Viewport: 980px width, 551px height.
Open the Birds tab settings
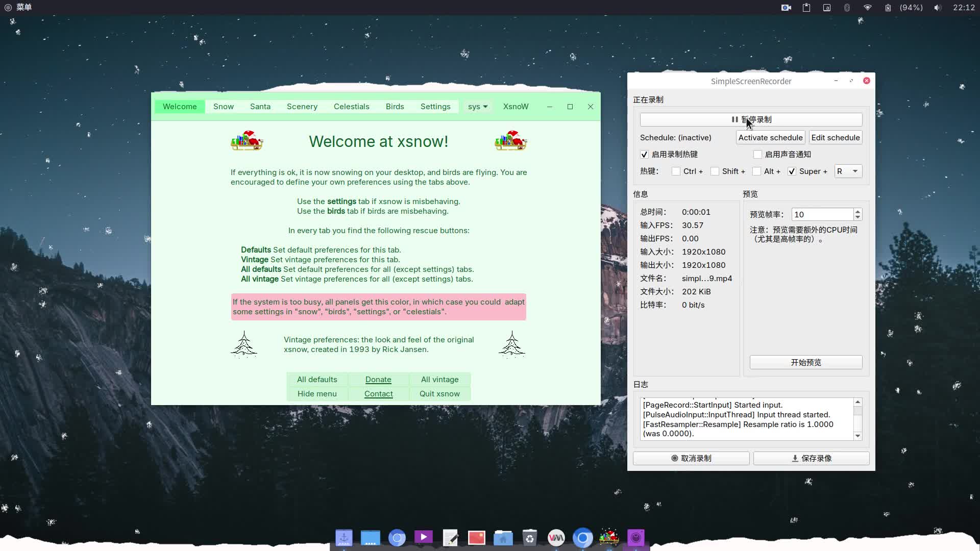click(395, 106)
